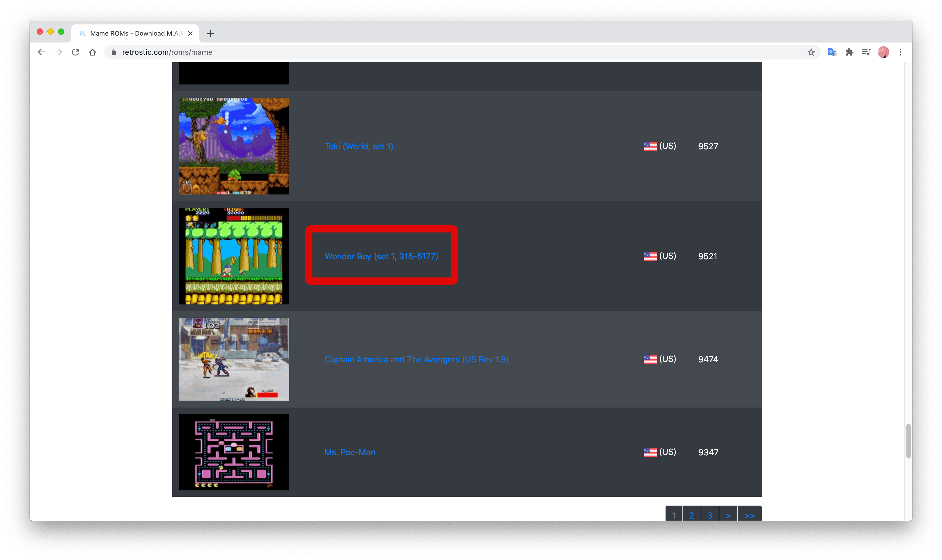Open a new browser tab

point(211,33)
